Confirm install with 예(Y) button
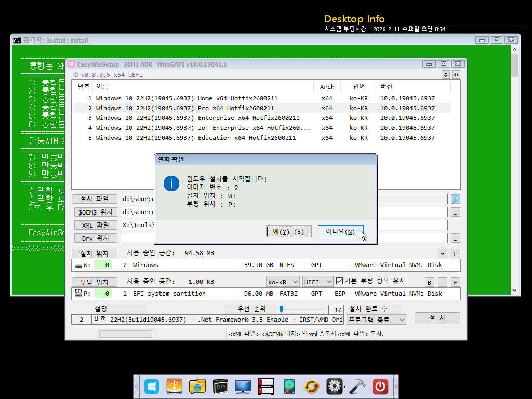The height and width of the screenshot is (399, 532). click(289, 232)
